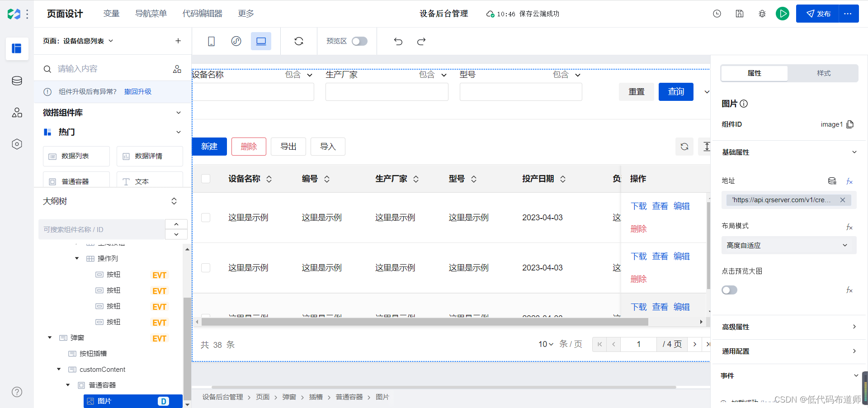Copy the component ID image1
868x408 pixels.
(x=850, y=124)
